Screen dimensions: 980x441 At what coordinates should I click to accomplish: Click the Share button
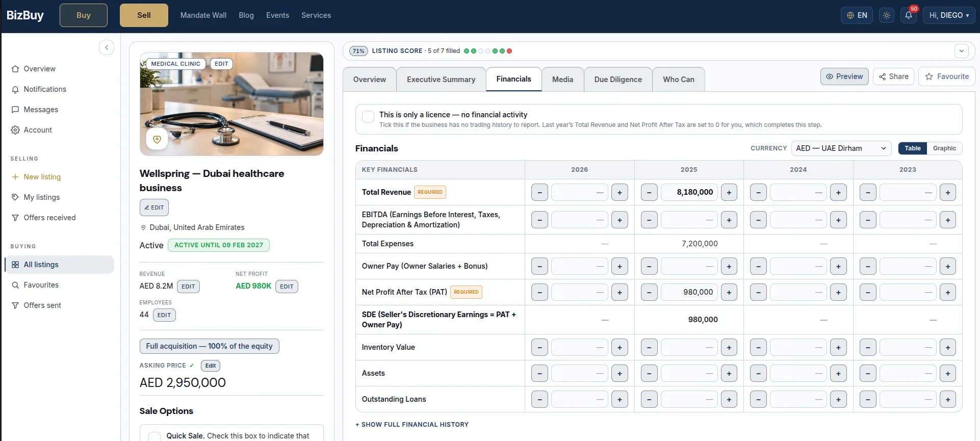click(893, 76)
